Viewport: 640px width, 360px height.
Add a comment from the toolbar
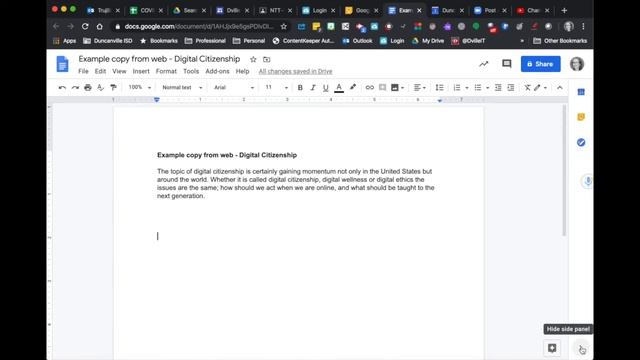click(382, 87)
